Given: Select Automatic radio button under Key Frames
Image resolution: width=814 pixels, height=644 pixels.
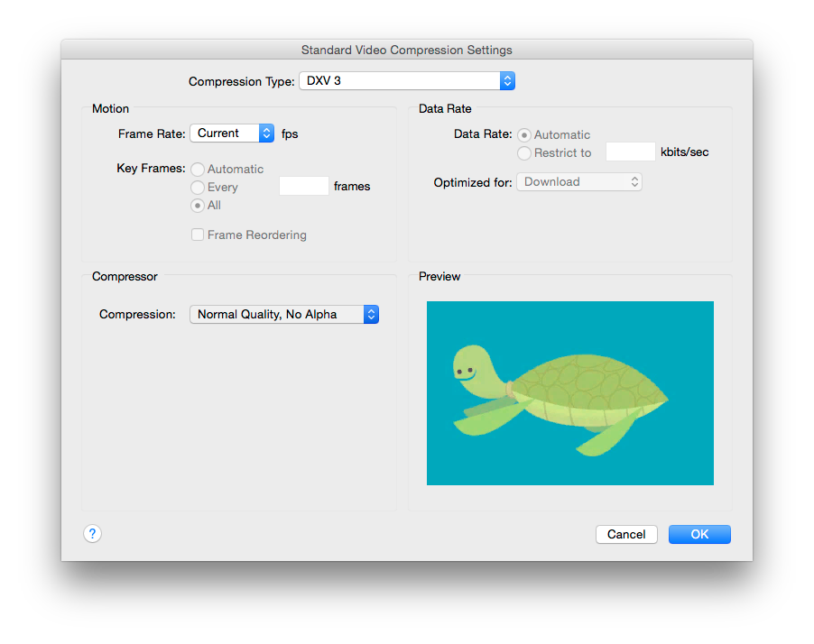Looking at the screenshot, I should (x=198, y=170).
